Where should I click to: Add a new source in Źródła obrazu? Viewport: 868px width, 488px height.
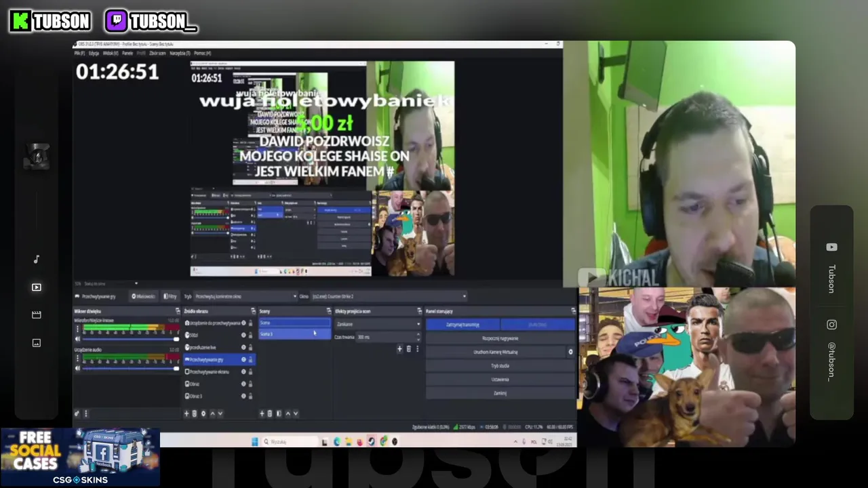coord(186,413)
